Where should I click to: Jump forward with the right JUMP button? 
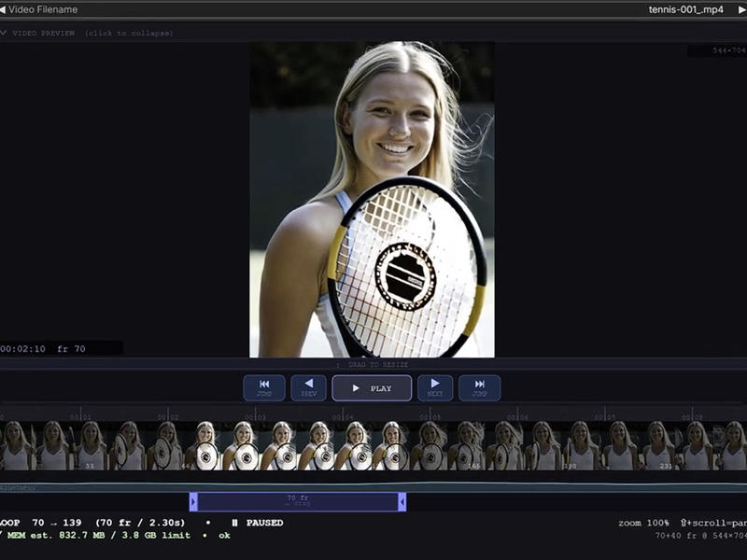[480, 388]
